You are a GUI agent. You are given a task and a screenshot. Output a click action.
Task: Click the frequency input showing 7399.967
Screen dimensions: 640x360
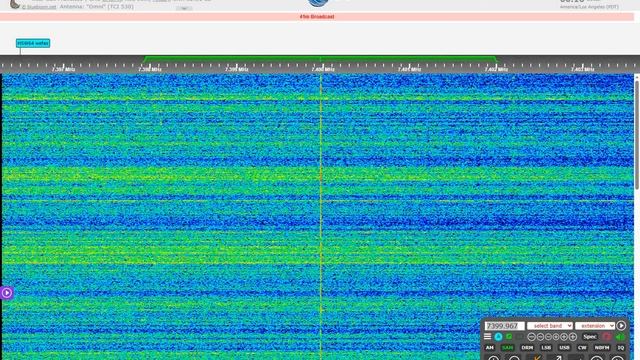[504, 326]
